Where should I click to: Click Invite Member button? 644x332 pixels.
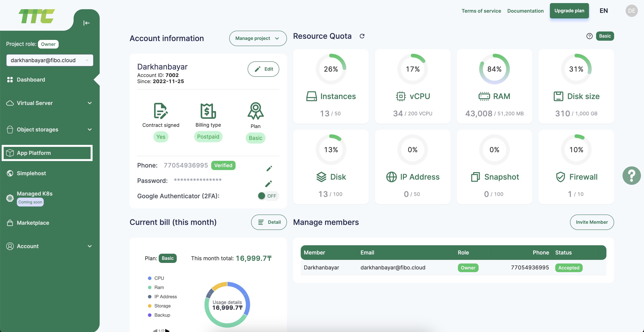592,222
